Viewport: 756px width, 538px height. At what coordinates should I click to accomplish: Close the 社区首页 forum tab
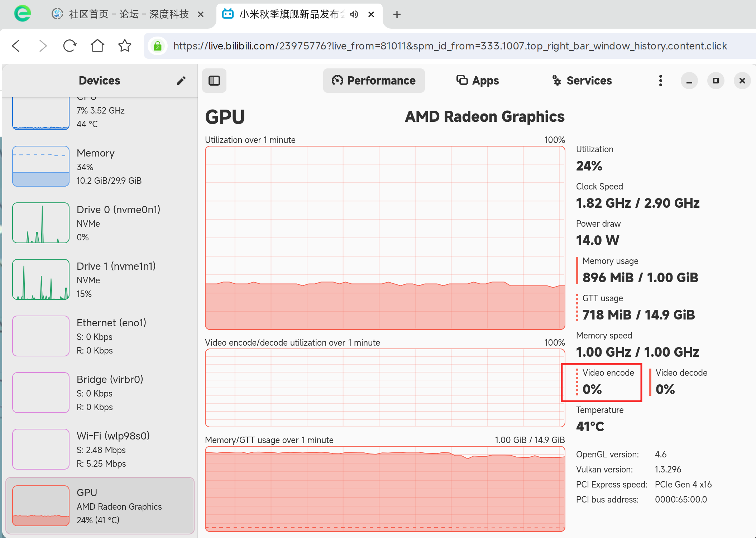tap(201, 14)
